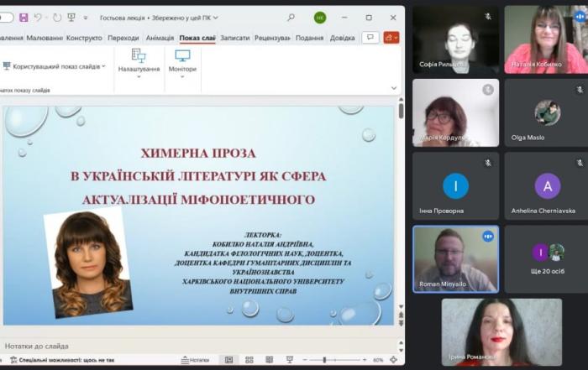Switch to Normal view icon
Screen dimensions: 588x370
(x=228, y=360)
